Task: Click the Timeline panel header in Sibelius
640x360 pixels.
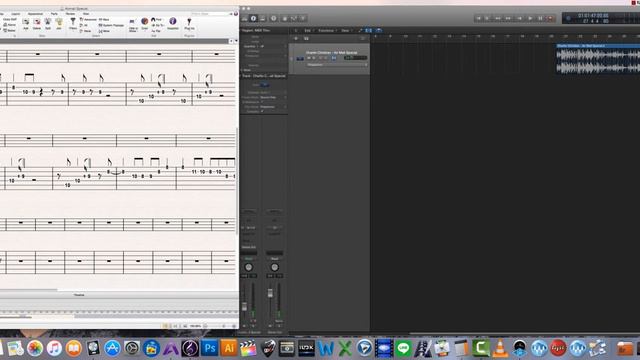Action: click(x=79, y=295)
